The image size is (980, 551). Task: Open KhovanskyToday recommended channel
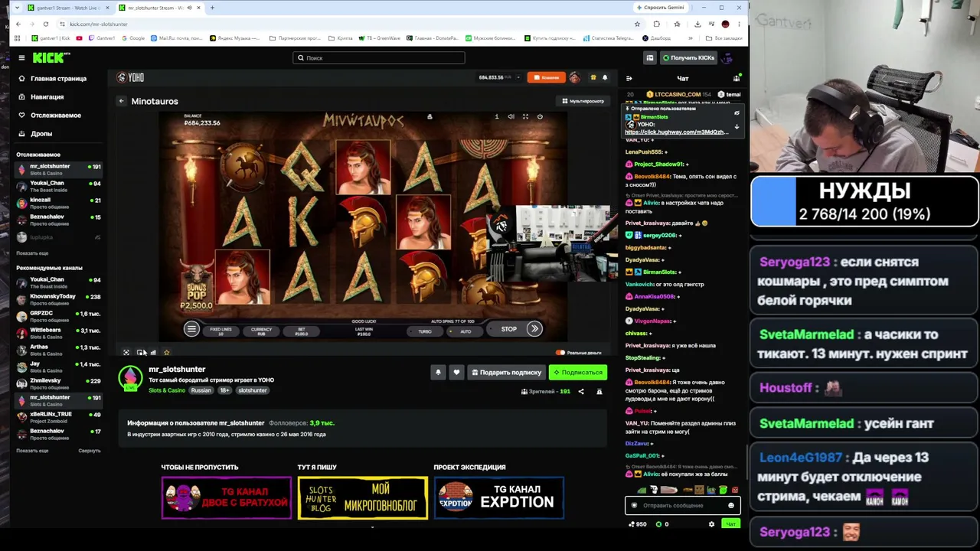tap(59, 299)
